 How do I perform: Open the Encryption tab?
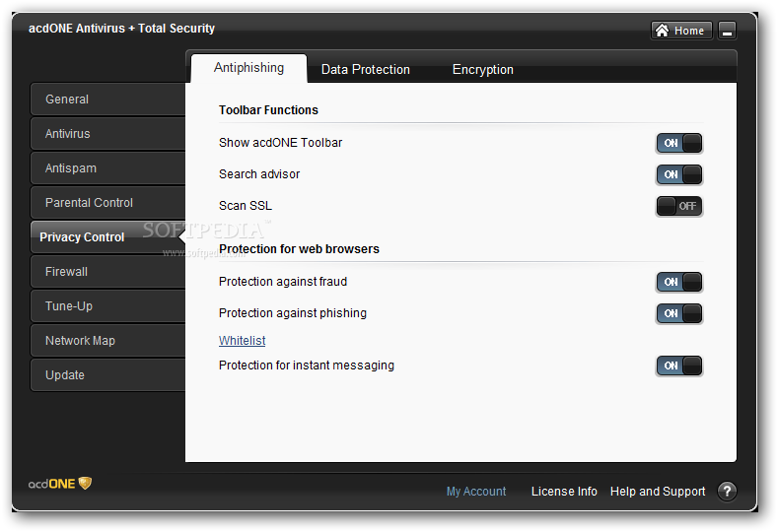483,69
